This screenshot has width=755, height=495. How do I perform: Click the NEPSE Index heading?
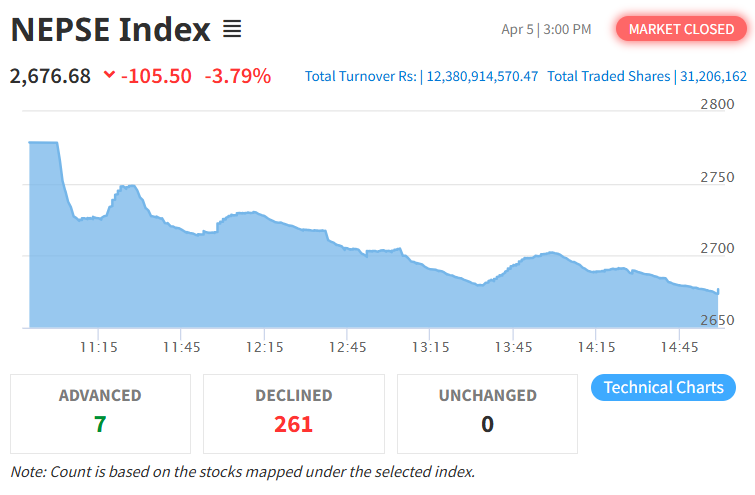[111, 30]
